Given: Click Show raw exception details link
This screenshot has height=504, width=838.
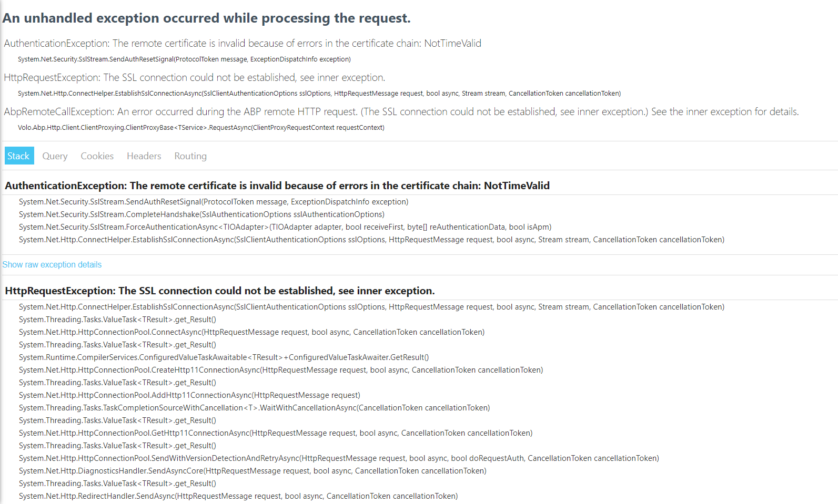Looking at the screenshot, I should click(52, 264).
